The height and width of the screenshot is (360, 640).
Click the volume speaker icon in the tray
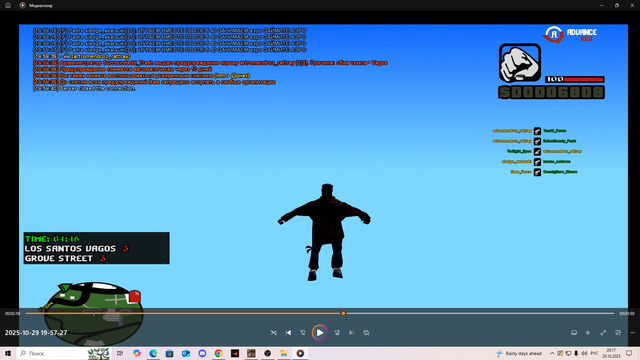click(x=584, y=353)
